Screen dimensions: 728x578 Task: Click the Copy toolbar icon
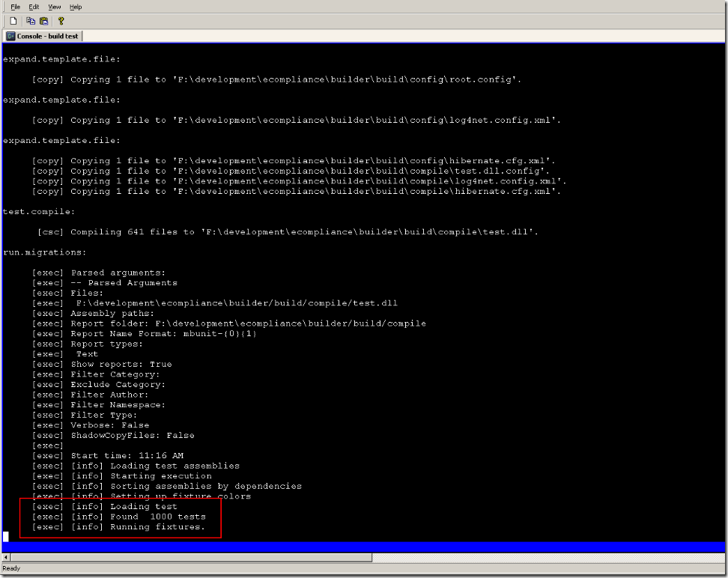31,21
